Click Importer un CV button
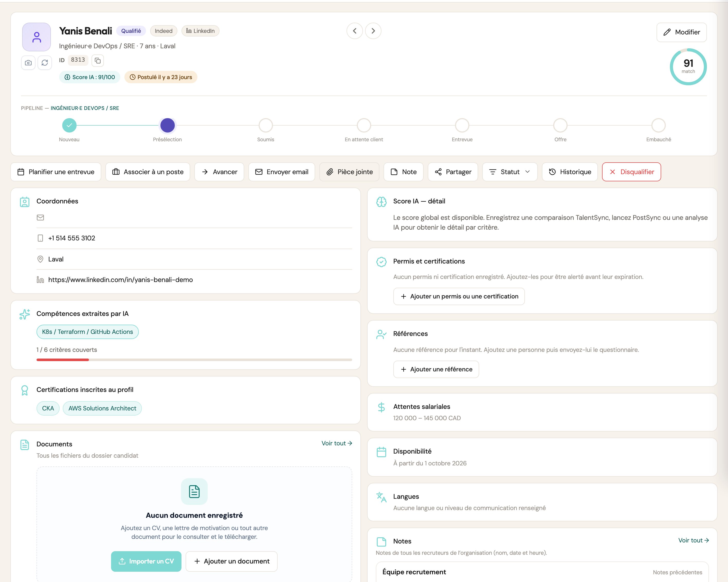The height and width of the screenshot is (582, 728). [x=146, y=561]
